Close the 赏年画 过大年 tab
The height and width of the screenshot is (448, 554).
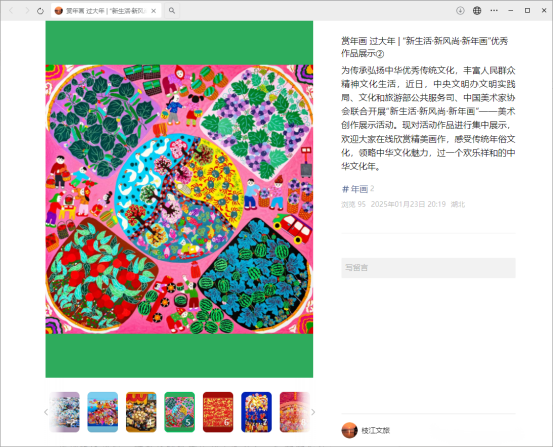(x=154, y=11)
